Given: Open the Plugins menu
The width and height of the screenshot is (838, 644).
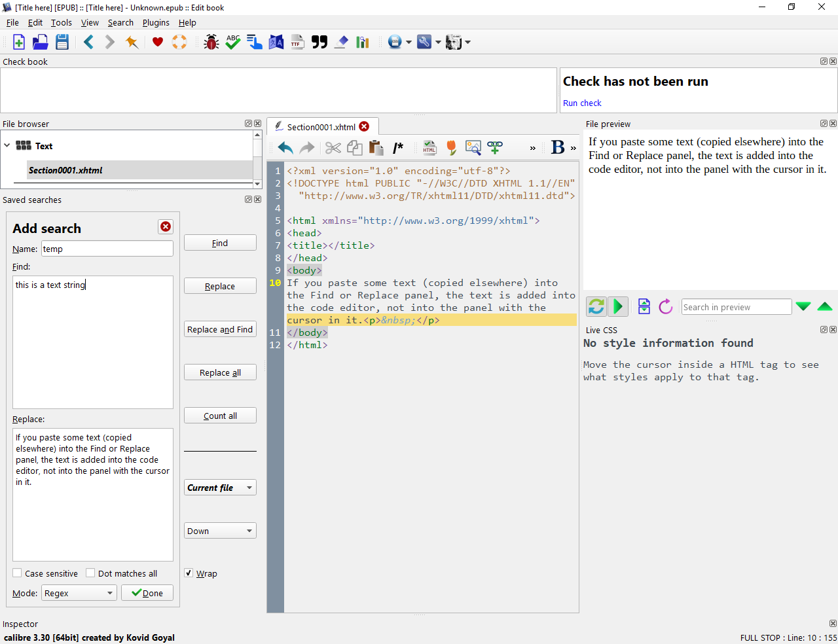Looking at the screenshot, I should coord(156,23).
